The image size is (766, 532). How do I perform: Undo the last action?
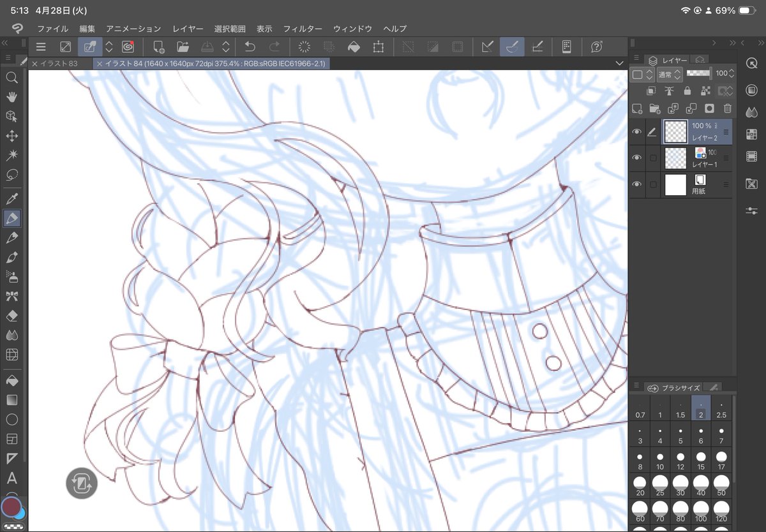tap(250, 47)
